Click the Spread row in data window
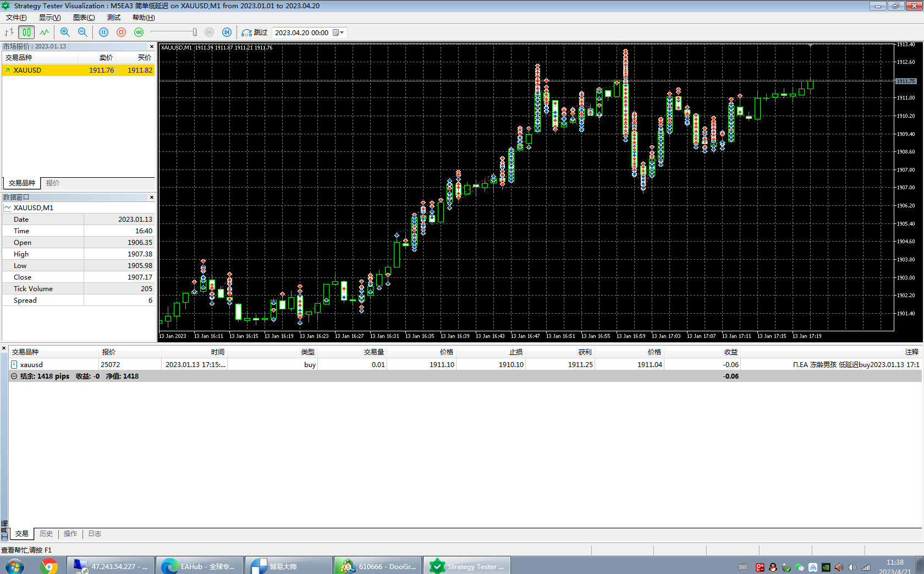Viewport: 924px width, 574px height. 78,300
